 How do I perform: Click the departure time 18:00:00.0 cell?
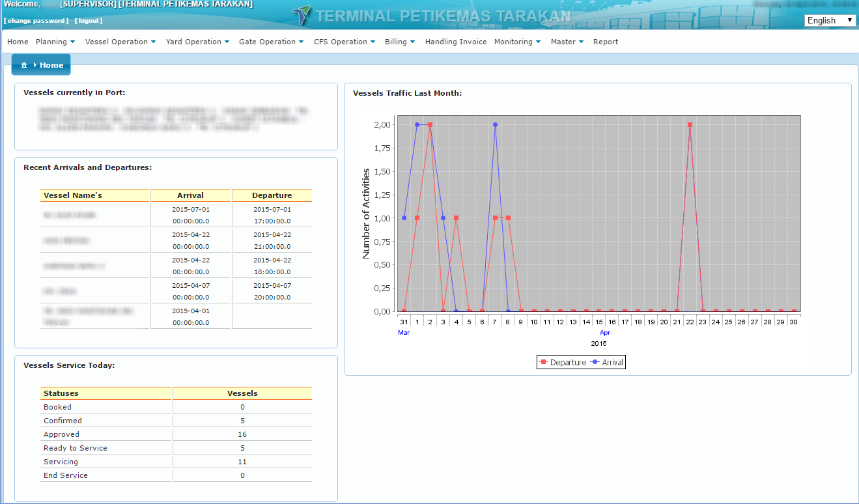tap(272, 272)
